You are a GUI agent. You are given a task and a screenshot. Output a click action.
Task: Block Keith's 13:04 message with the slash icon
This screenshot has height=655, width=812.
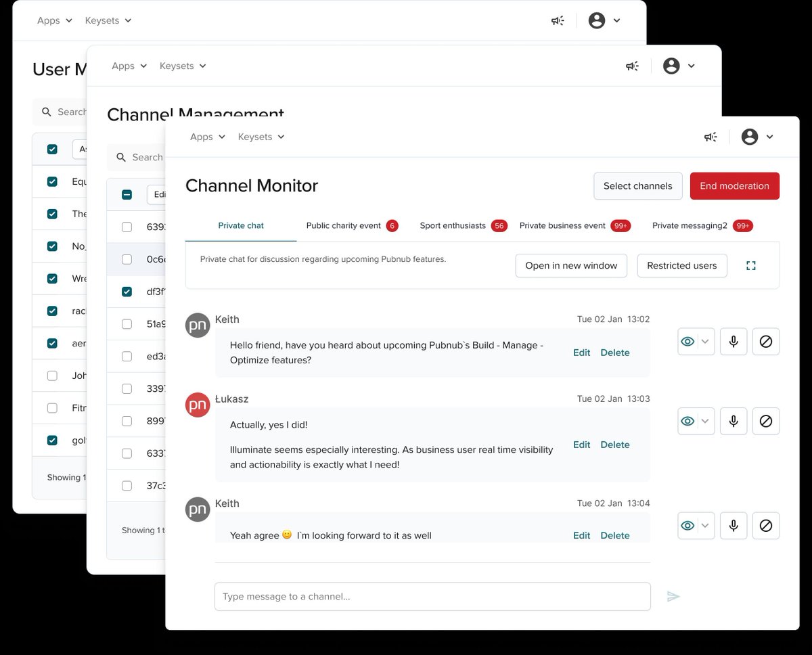766,526
